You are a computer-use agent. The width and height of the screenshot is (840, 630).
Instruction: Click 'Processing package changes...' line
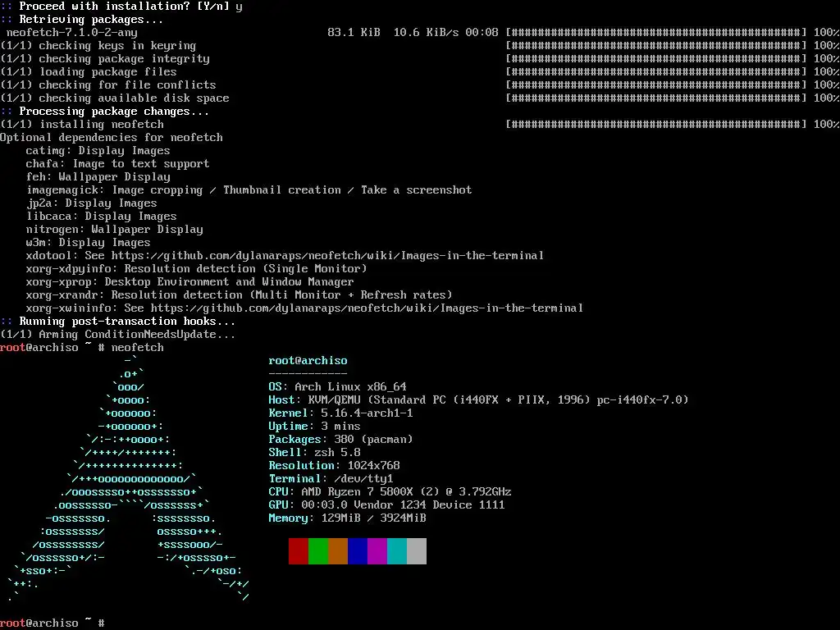coord(104,112)
